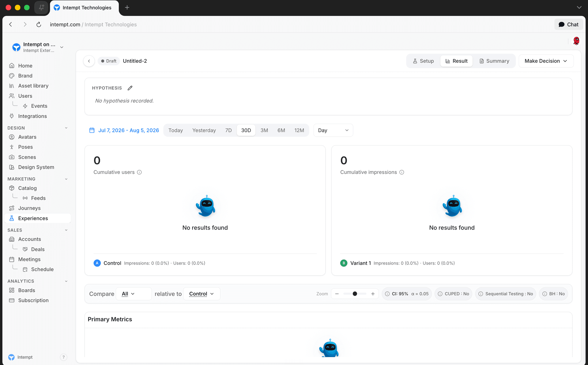
Task: Open Brand in the sidebar
Action: pos(38,76)
